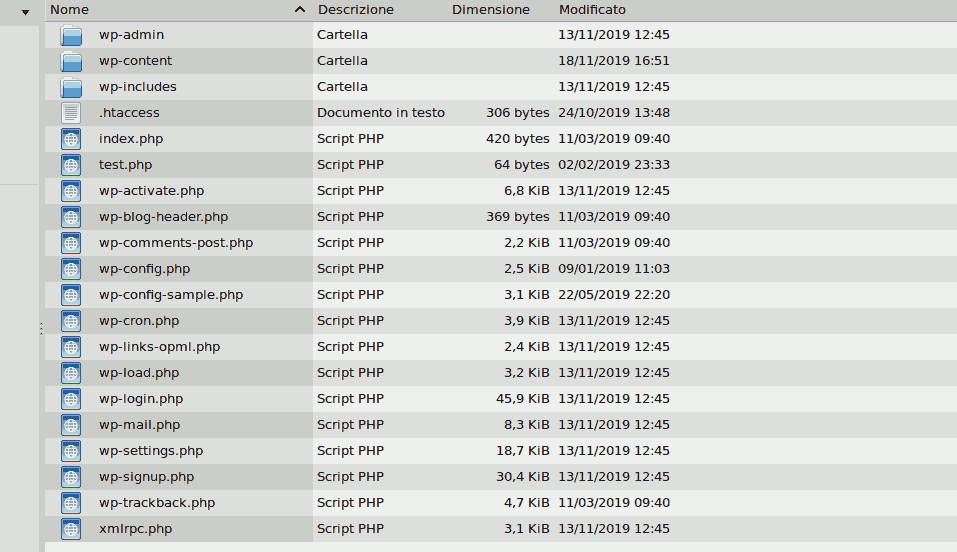Select the wp-content folder name
957x552 pixels.
(x=135, y=61)
